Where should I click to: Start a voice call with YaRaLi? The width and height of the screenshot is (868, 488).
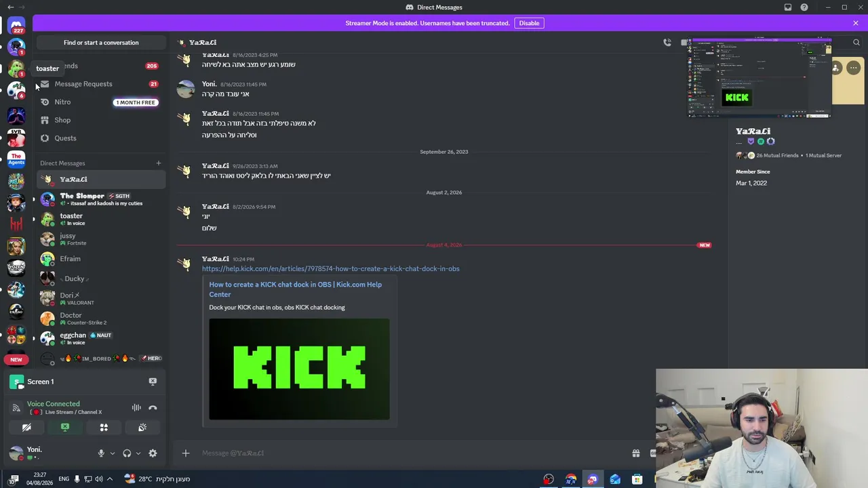tap(667, 42)
